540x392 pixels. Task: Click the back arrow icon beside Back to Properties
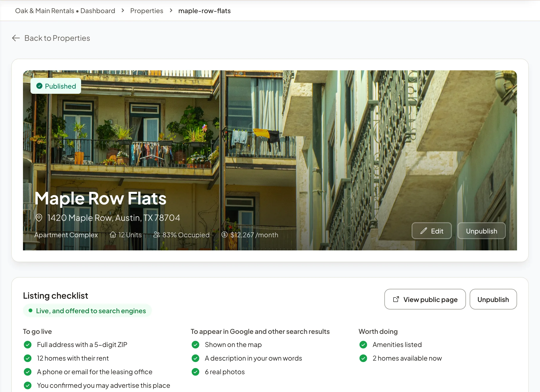coord(16,38)
